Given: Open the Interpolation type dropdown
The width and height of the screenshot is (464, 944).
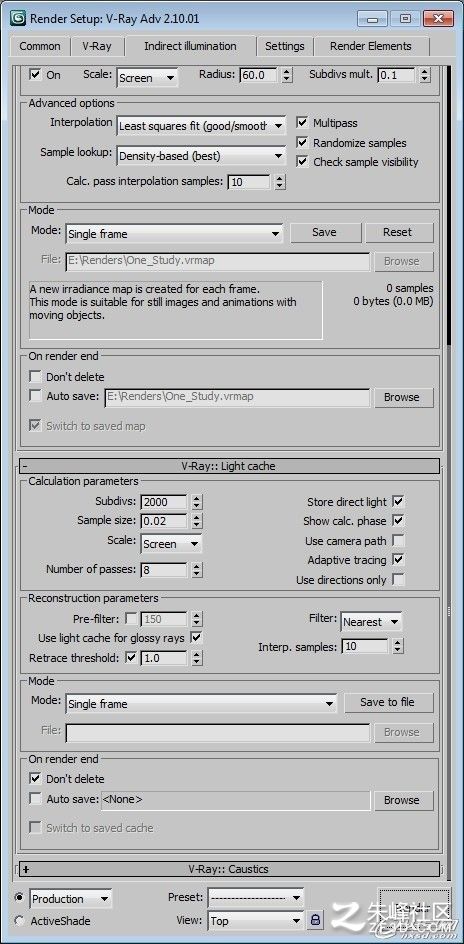Looking at the screenshot, I should 201,126.
